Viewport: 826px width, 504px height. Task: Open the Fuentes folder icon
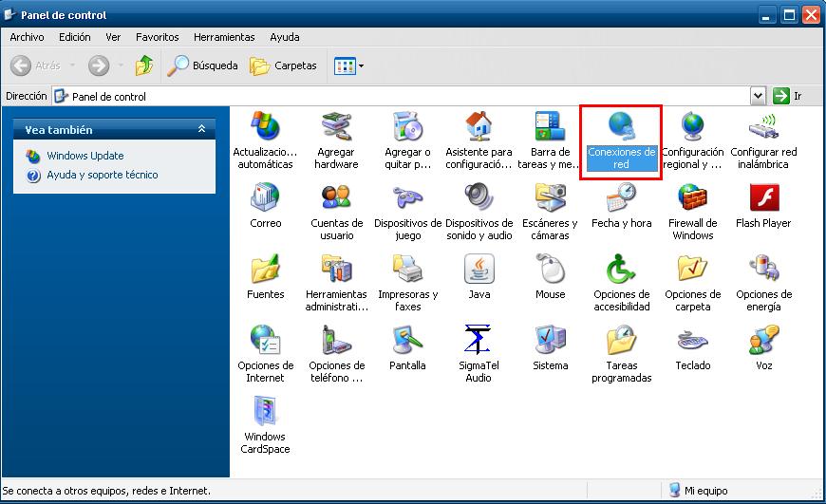tap(266, 270)
